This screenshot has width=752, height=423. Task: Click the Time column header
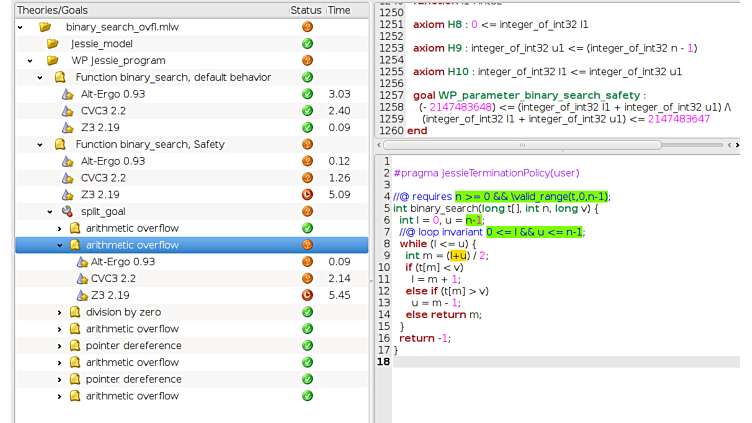[339, 9]
